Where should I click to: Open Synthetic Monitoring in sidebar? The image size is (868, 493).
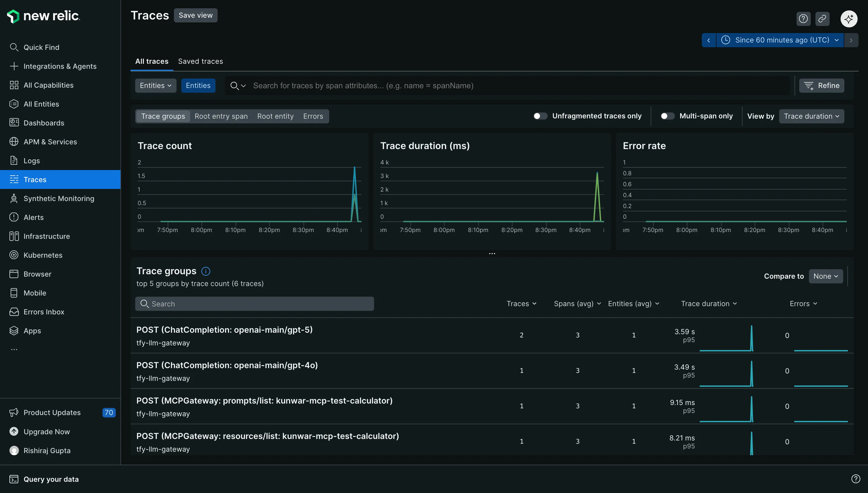(x=58, y=198)
